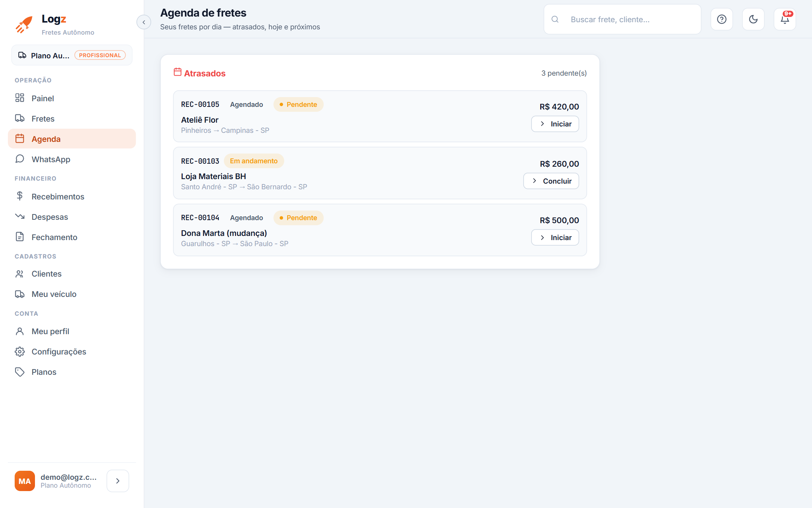Start freight REC-00104 with Iniciar

click(x=555, y=237)
